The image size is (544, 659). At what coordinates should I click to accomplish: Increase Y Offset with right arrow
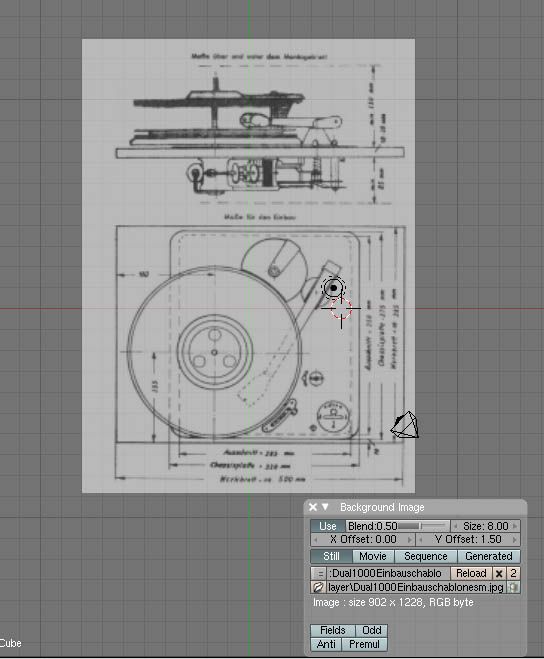[515, 539]
